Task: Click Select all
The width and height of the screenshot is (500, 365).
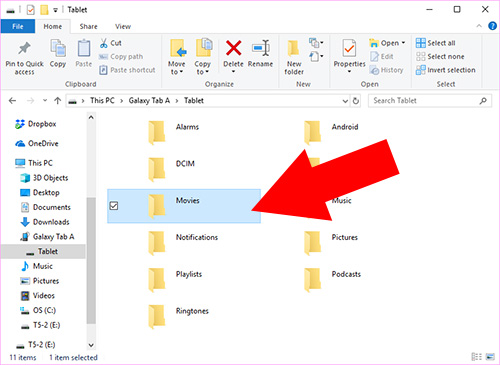Action: coord(436,43)
